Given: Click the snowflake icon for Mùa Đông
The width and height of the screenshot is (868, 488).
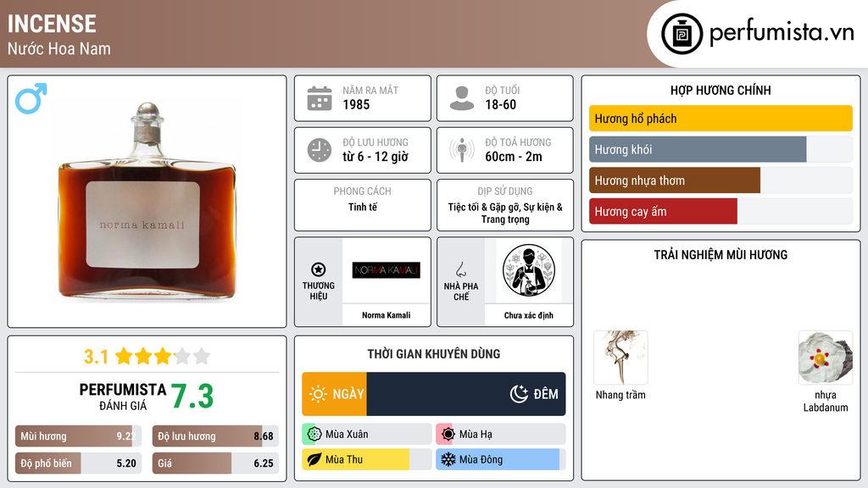Looking at the screenshot, I should click(448, 460).
